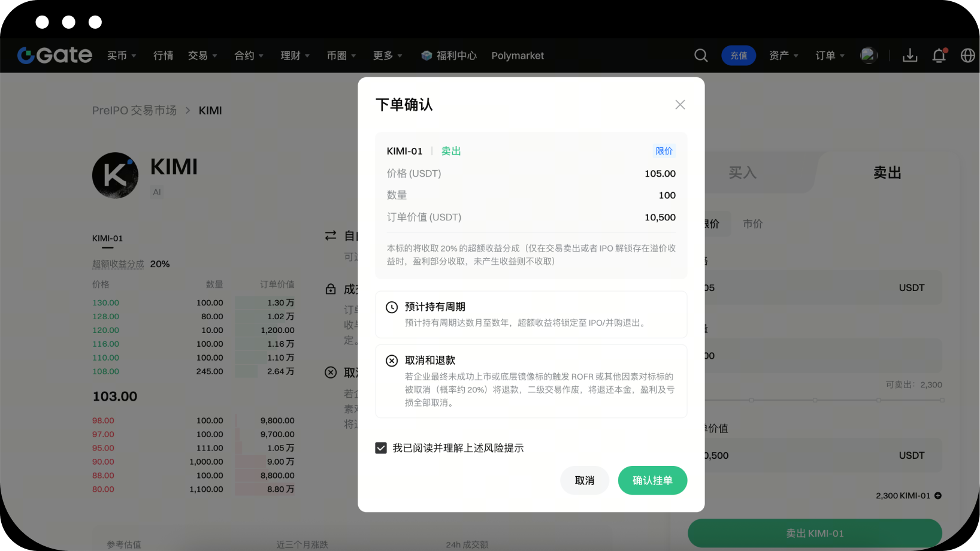Open the language globe icon

(x=968, y=55)
